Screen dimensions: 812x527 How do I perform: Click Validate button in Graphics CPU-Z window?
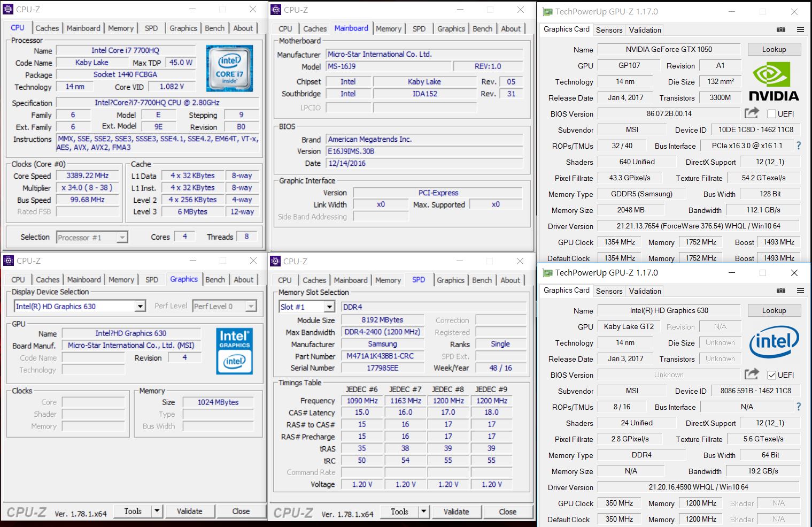[x=190, y=511]
